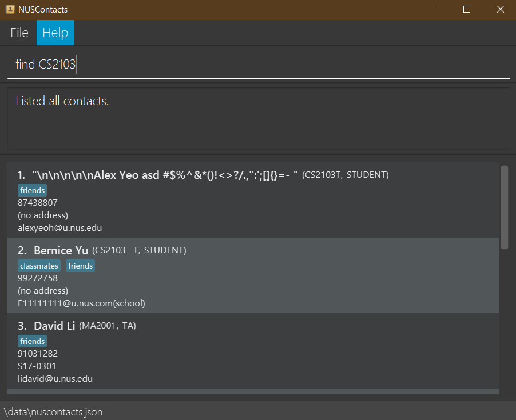The height and width of the screenshot is (420, 516).
Task: Click the result box saying Listed all contacts
Action: [x=259, y=119]
